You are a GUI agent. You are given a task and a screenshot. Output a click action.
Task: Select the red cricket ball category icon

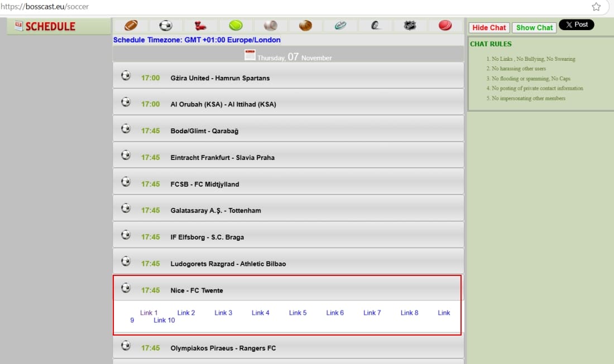tap(445, 26)
